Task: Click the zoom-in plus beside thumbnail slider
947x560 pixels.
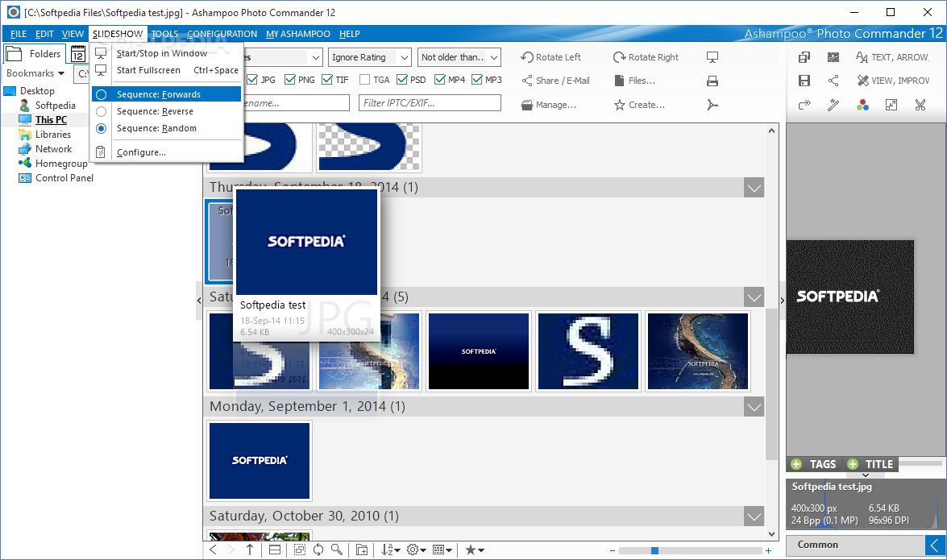Action: click(768, 550)
